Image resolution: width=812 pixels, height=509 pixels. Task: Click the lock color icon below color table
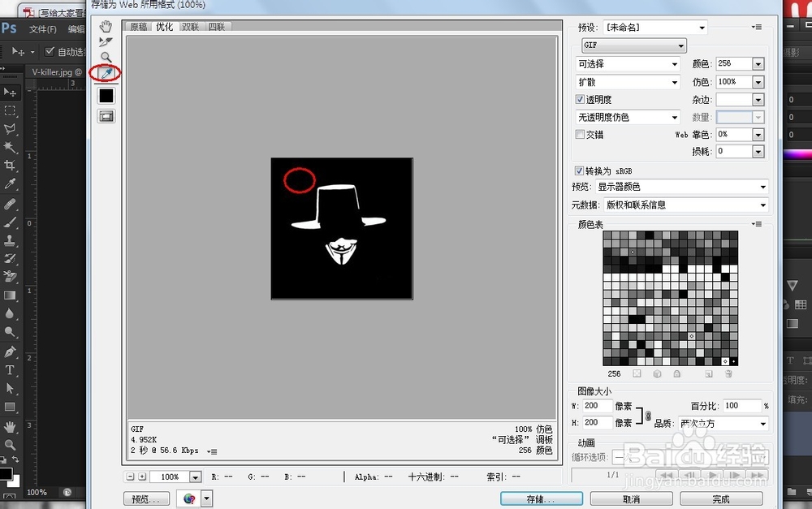coord(677,374)
